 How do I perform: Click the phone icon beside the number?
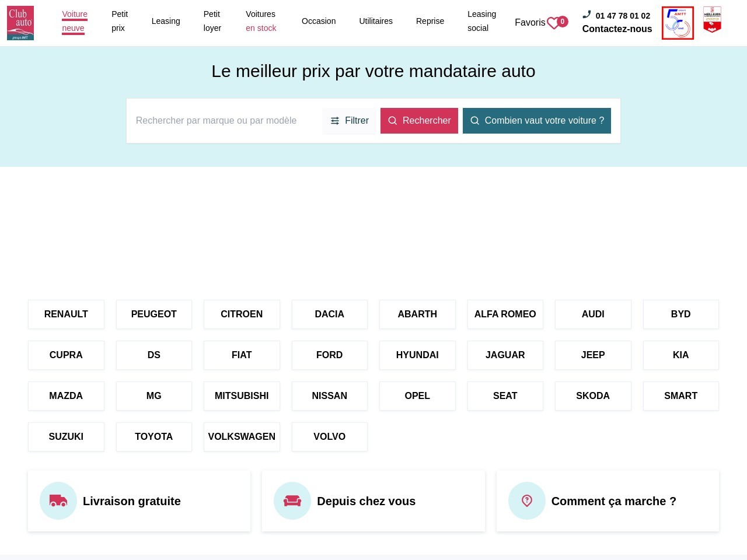coord(587,15)
